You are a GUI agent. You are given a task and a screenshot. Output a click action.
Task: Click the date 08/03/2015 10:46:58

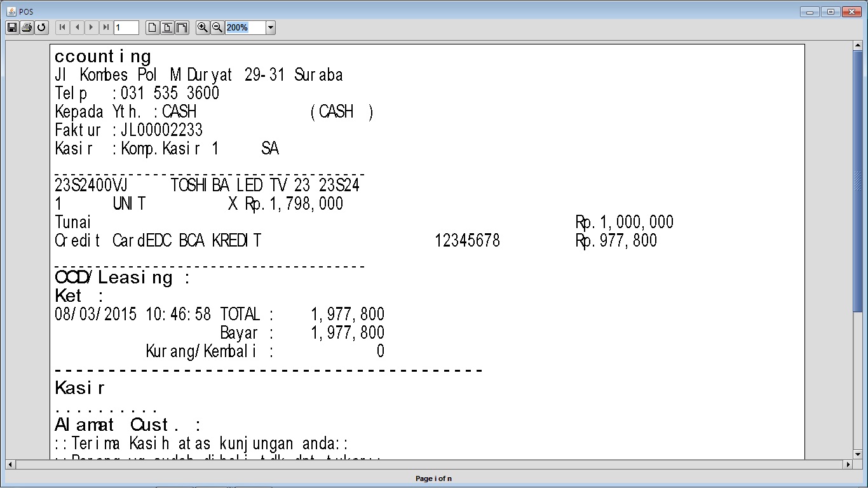tap(133, 315)
